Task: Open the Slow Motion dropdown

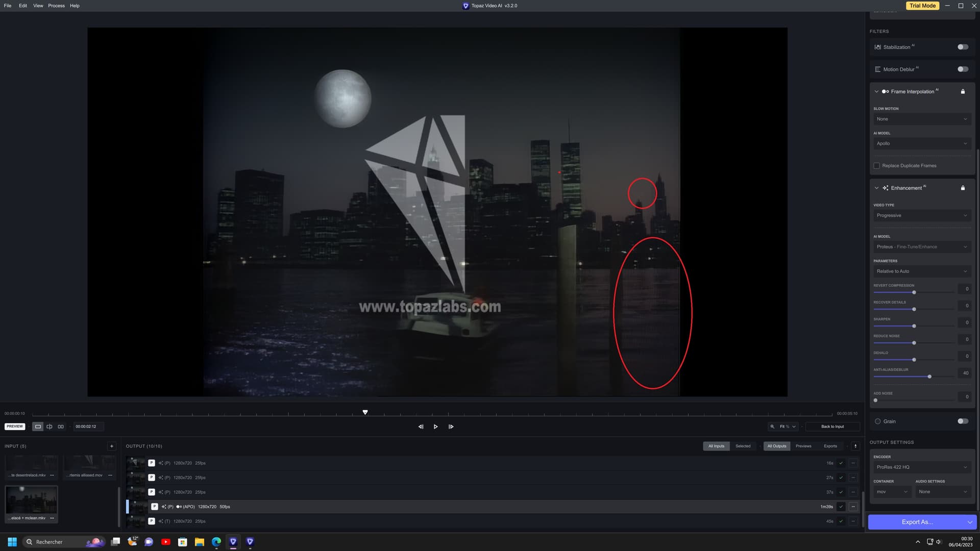Action: point(921,119)
